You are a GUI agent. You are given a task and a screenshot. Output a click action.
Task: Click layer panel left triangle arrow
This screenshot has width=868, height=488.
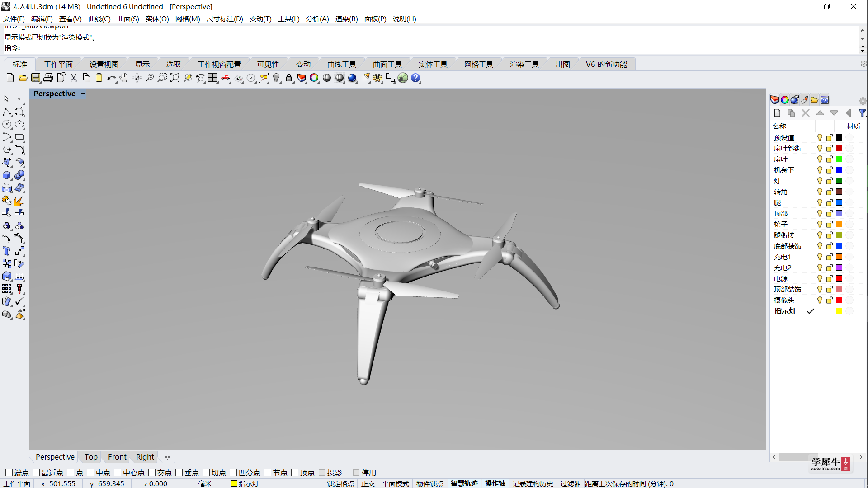click(849, 113)
